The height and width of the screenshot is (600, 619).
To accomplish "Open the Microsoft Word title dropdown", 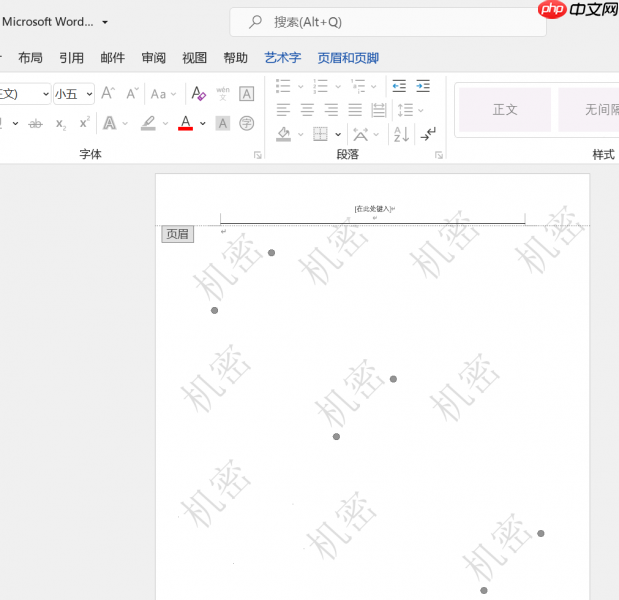I will 105,22.
